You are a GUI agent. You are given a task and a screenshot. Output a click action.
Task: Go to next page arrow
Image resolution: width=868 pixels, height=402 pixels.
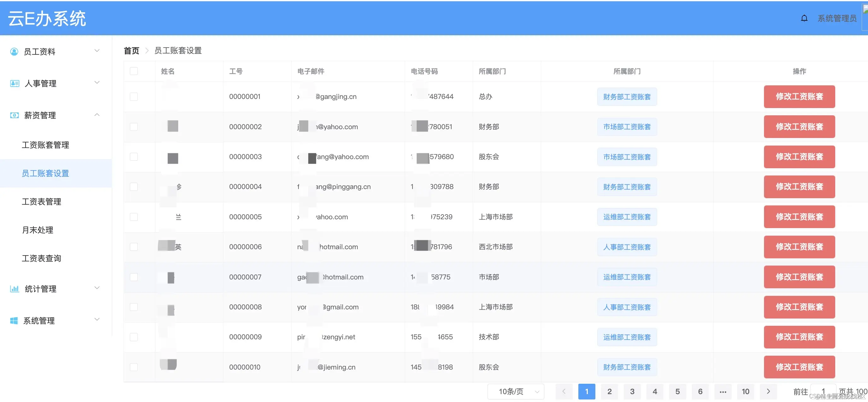point(768,391)
